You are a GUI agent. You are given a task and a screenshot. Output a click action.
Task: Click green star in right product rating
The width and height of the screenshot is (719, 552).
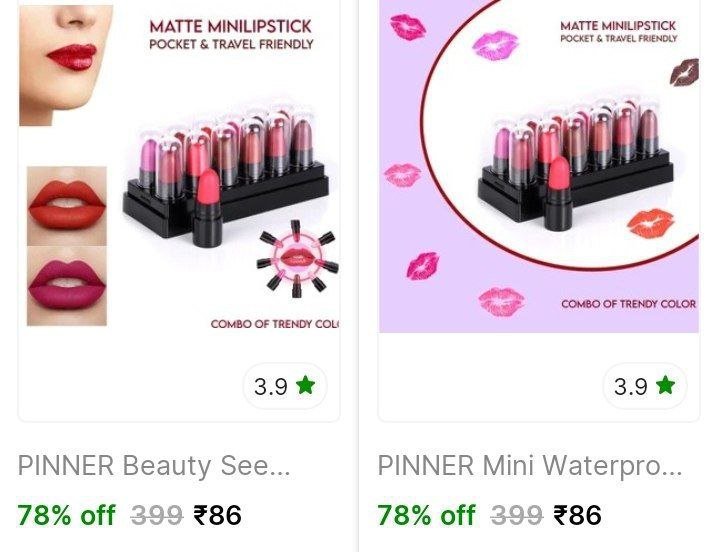pyautogui.click(x=666, y=385)
